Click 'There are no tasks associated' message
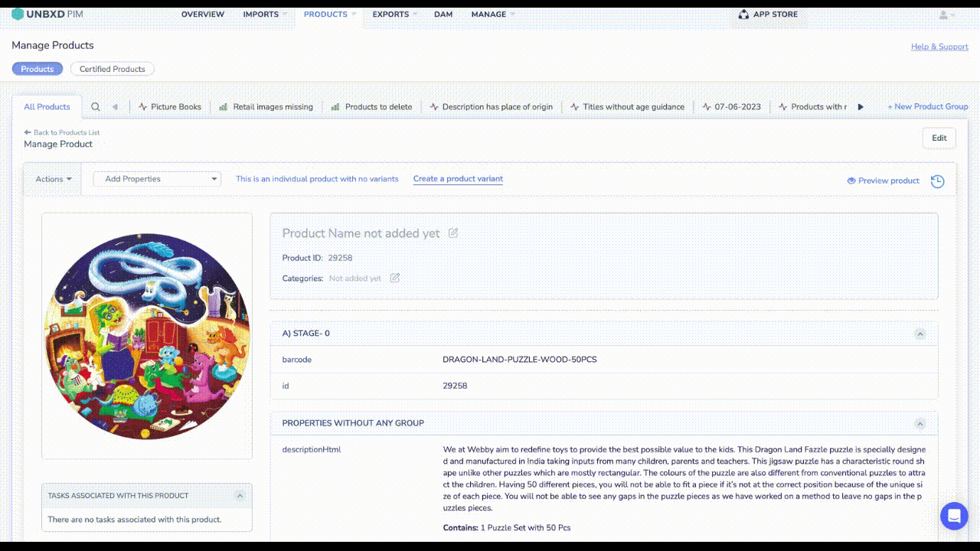The image size is (980, 551). click(135, 520)
